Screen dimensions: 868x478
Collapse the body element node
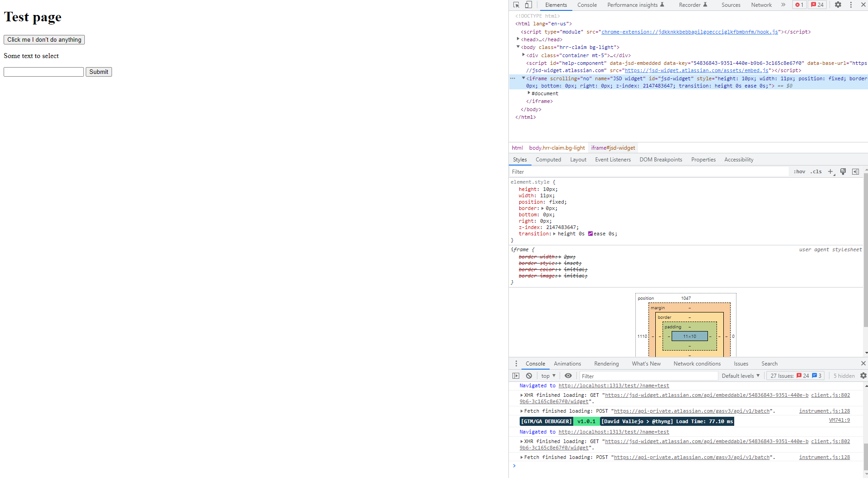518,47
